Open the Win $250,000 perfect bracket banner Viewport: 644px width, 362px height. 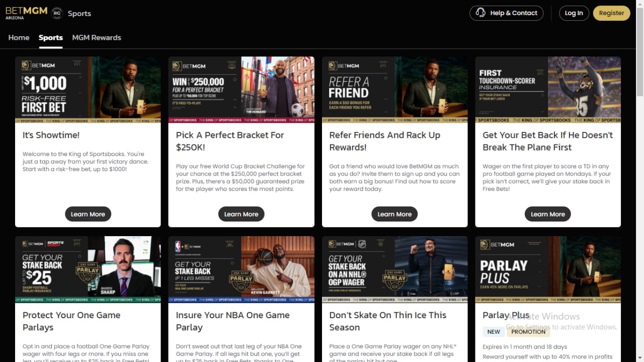pyautogui.click(x=241, y=90)
